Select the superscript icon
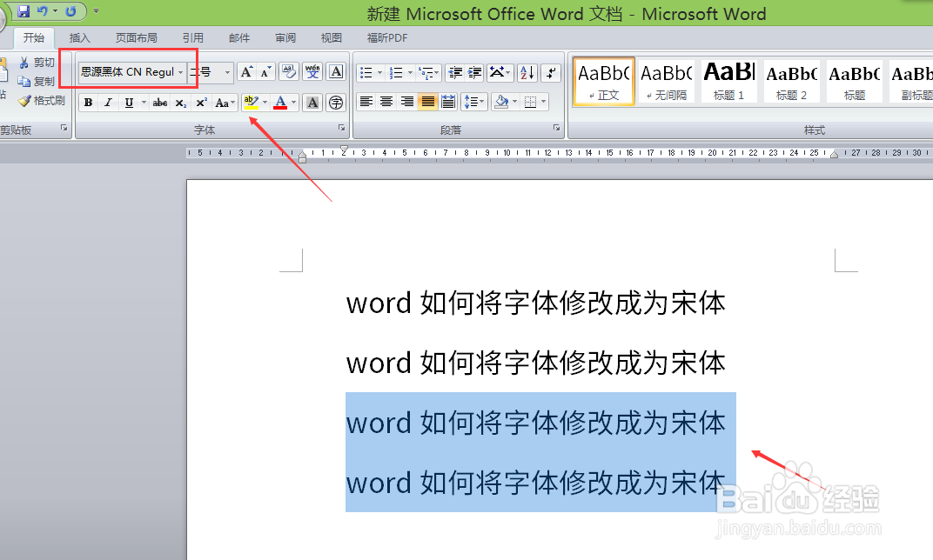 click(x=201, y=102)
